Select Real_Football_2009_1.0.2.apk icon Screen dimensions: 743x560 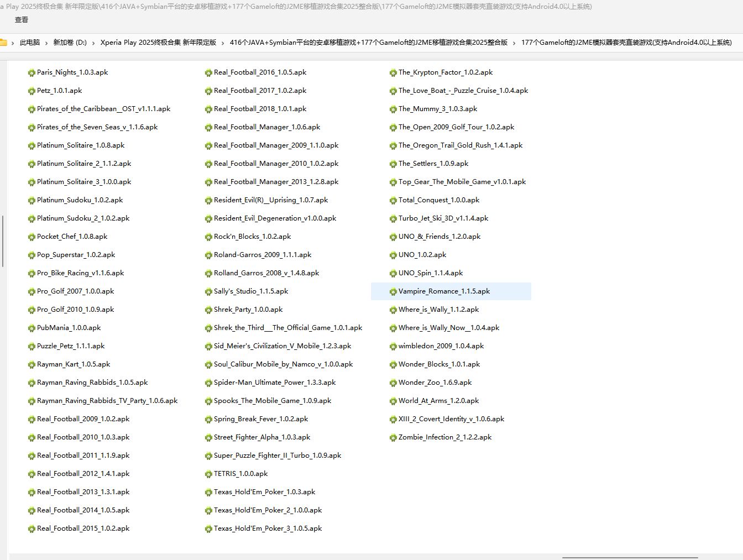coord(32,419)
